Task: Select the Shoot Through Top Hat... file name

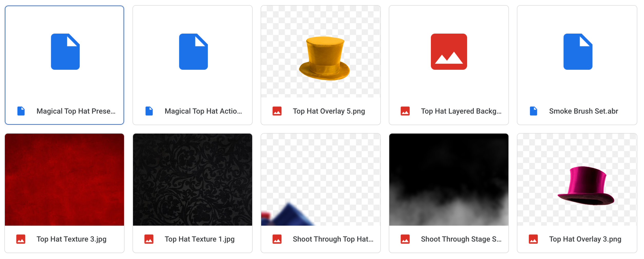Action: click(x=333, y=239)
